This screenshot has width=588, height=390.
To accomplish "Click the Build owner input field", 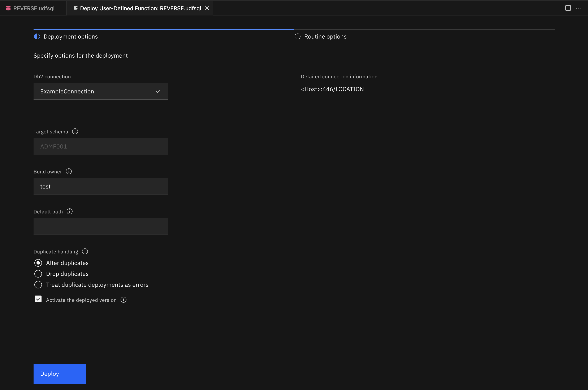I will click(x=101, y=187).
